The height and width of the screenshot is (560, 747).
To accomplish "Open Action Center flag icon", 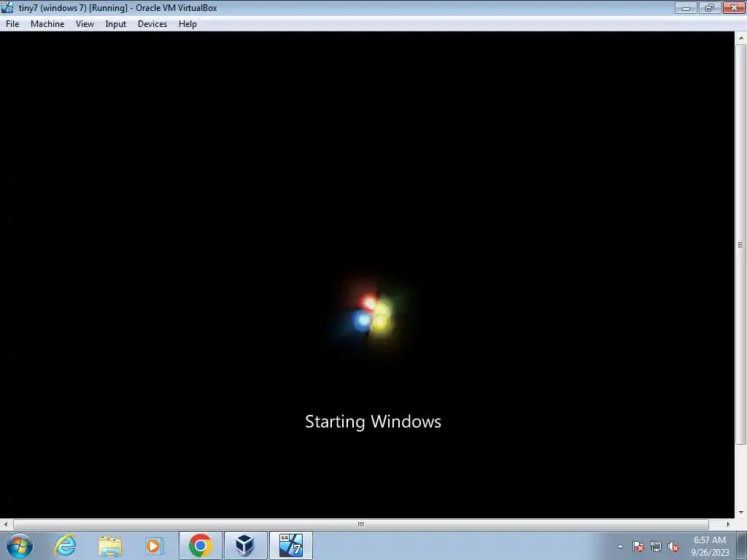I will click(x=638, y=546).
